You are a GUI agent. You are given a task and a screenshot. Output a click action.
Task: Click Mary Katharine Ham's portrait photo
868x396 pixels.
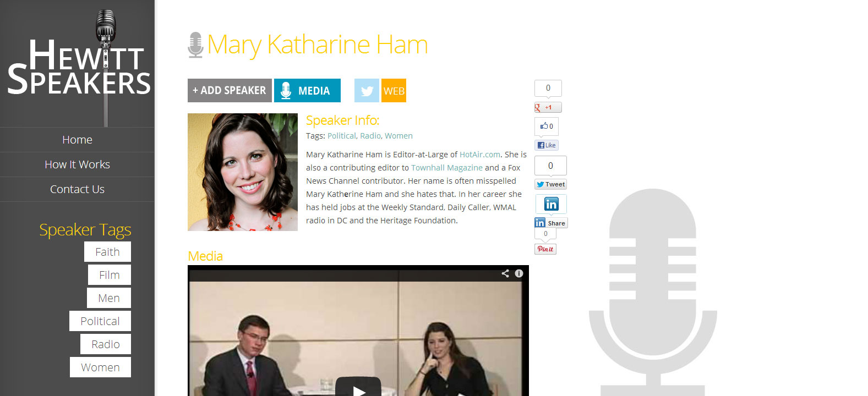tap(243, 172)
